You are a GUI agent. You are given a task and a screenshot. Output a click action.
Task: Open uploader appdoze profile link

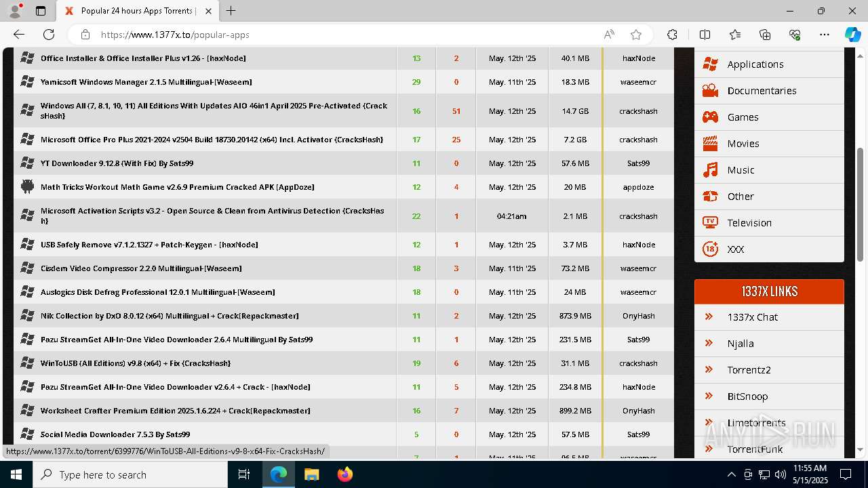[638, 187]
